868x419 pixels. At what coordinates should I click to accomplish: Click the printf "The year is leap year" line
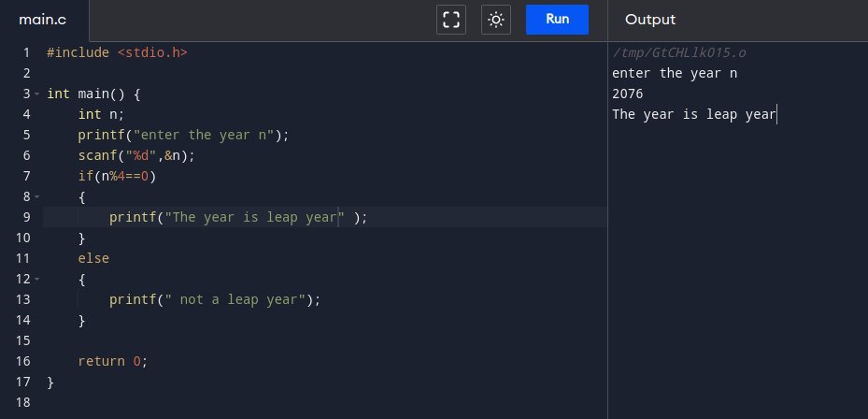coord(238,217)
